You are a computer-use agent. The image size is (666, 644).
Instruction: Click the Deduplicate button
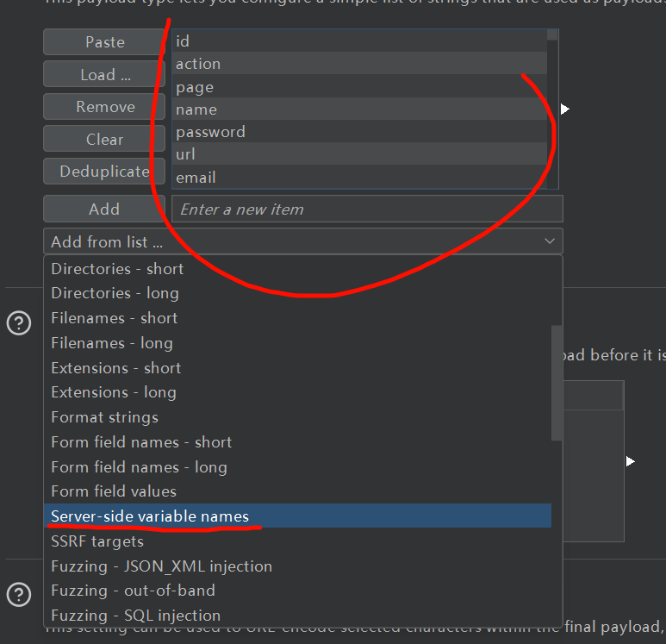105,172
